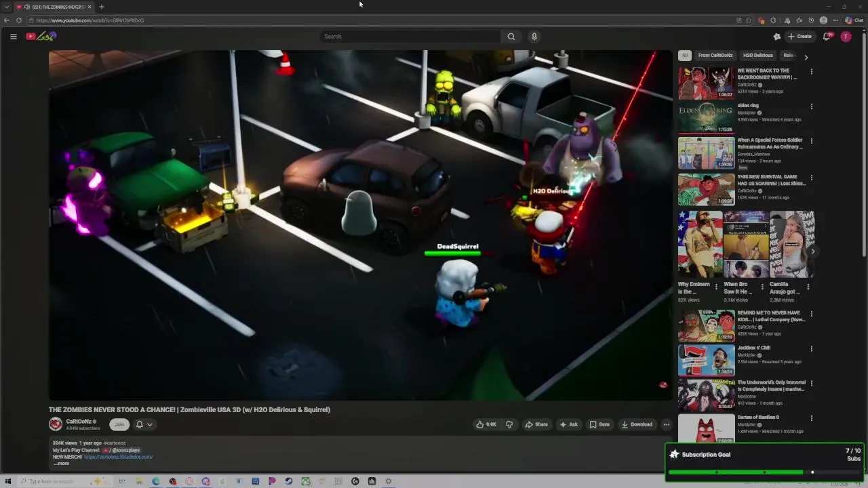Open options for Why Eminem short
Viewport: 868px width, 488px height.
716,287
